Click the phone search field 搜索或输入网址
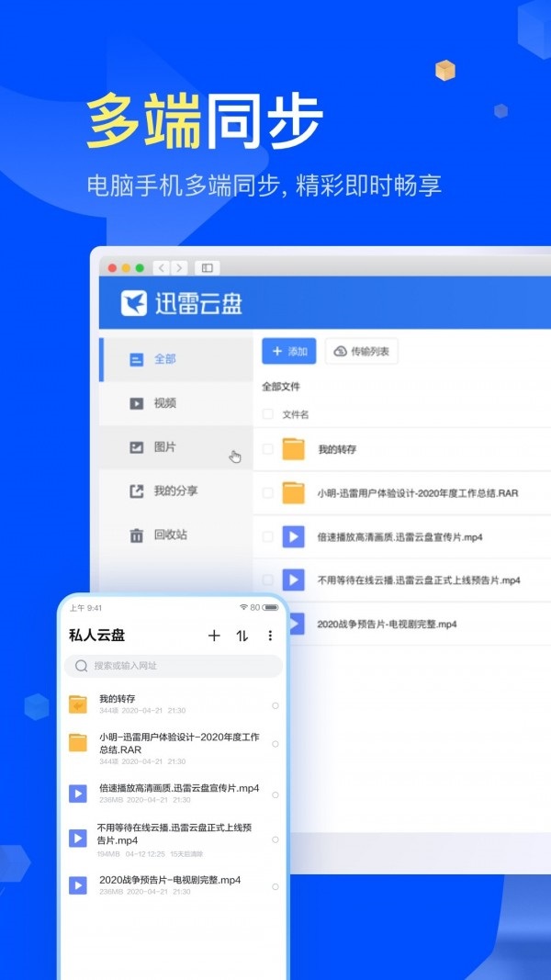The height and width of the screenshot is (980, 551). coord(173,666)
